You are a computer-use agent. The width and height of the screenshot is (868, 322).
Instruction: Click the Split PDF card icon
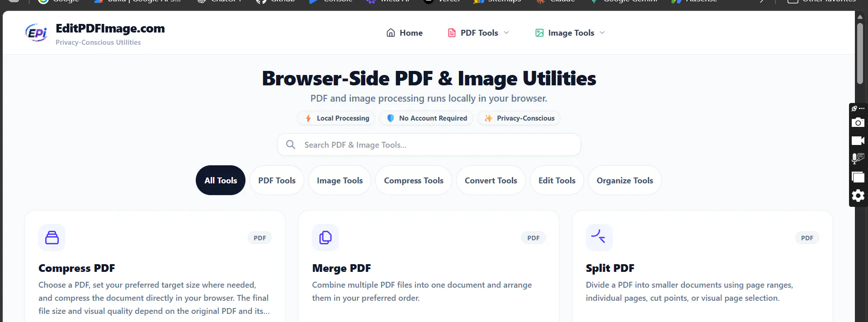(x=599, y=238)
